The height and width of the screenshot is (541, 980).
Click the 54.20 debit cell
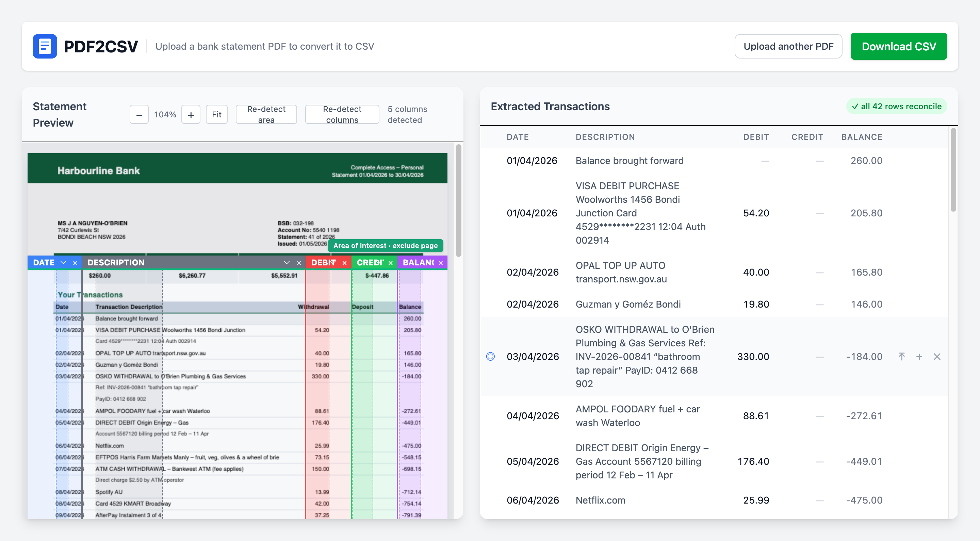click(756, 213)
